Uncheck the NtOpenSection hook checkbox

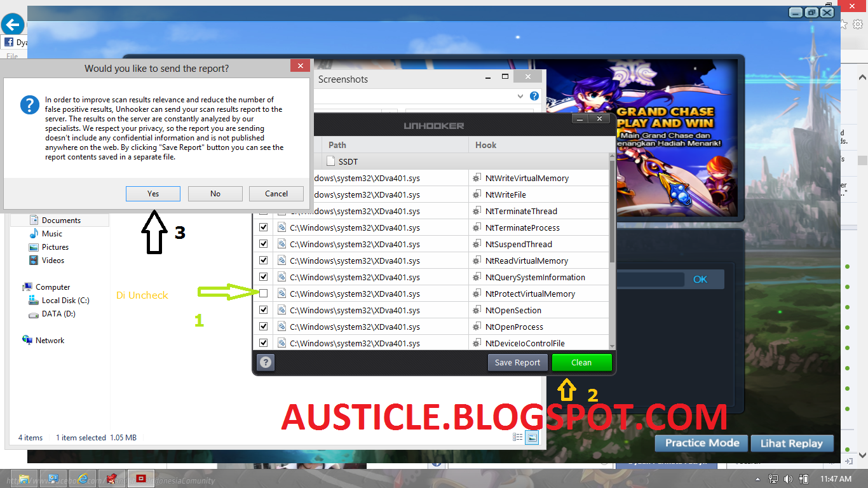pyautogui.click(x=263, y=309)
